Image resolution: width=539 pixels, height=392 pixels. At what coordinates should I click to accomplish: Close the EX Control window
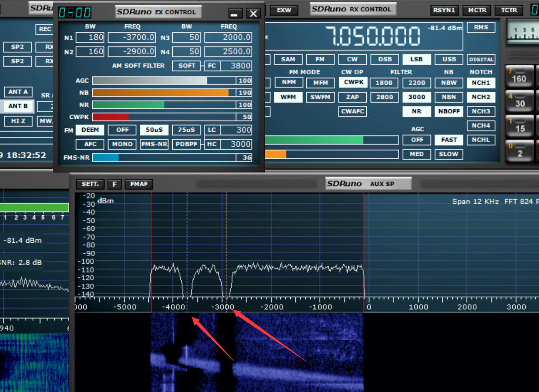click(x=254, y=13)
